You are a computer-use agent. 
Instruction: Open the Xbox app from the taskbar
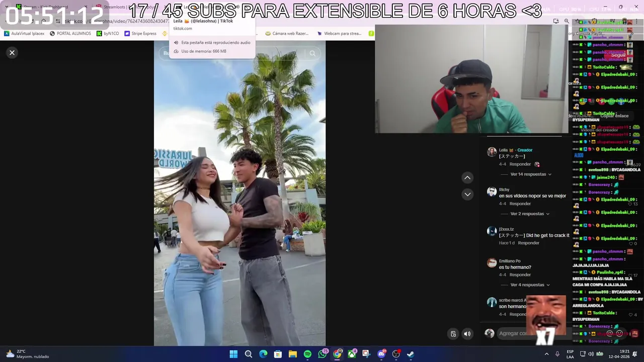(352, 354)
